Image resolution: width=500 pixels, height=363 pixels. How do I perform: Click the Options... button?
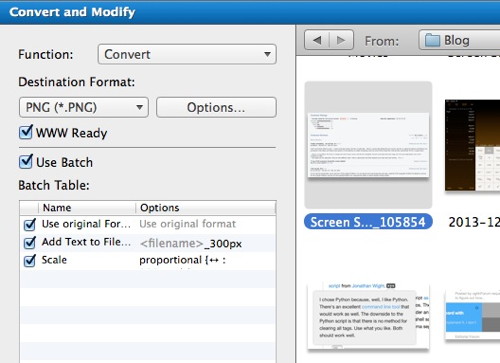point(216,107)
